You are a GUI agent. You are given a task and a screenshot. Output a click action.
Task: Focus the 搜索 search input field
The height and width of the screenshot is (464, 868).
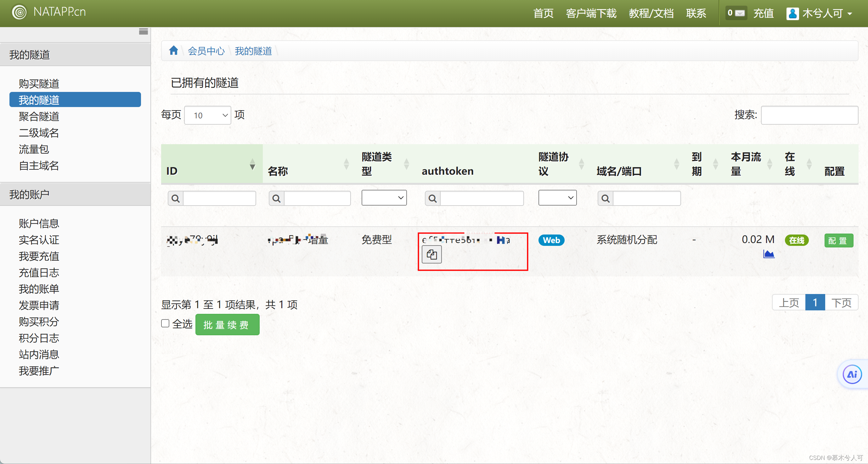[809, 115]
